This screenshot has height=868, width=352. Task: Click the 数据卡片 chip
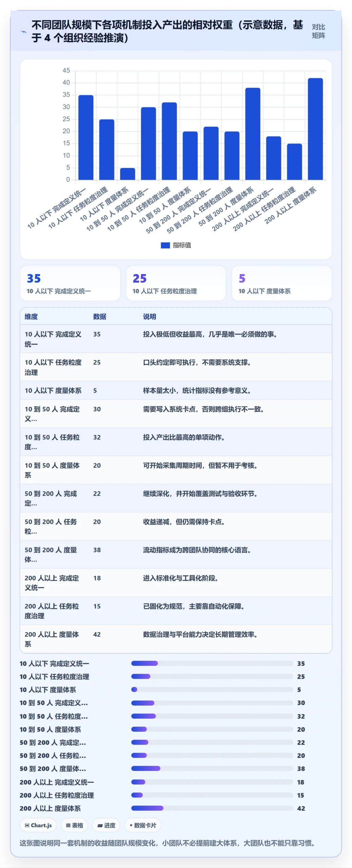[x=143, y=825]
